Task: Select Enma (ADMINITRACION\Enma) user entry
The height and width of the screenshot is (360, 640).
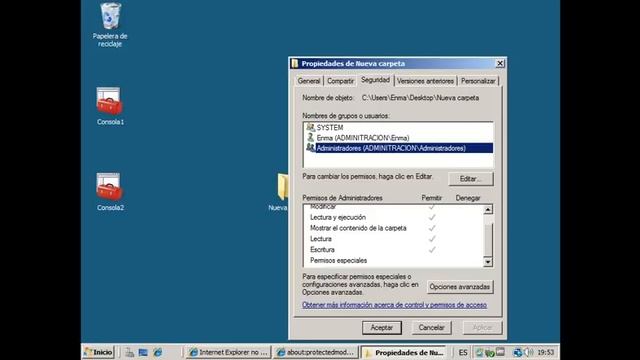Action: tap(399, 138)
